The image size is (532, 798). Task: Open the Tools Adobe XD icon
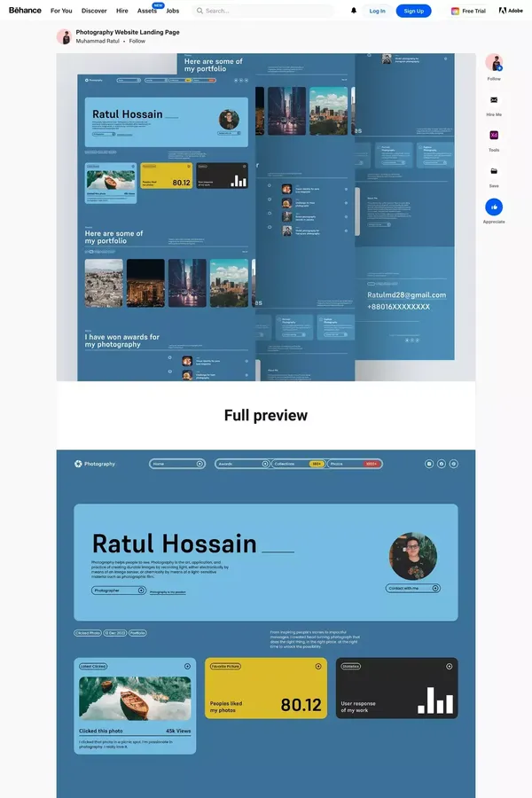click(494, 135)
